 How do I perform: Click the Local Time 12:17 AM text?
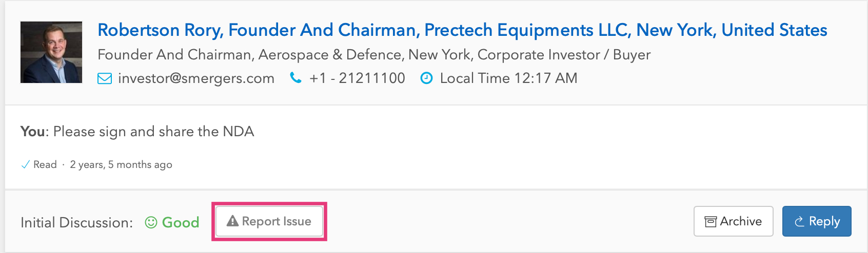click(508, 78)
